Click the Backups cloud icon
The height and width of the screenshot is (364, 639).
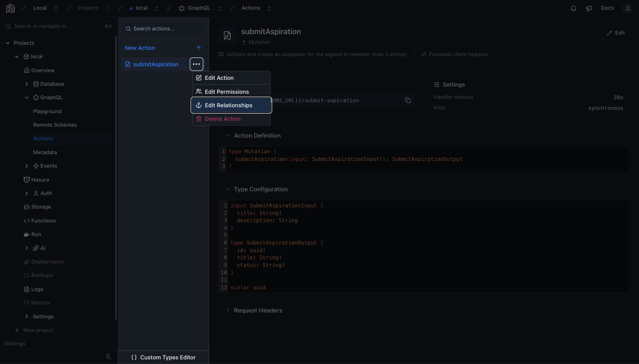click(27, 275)
